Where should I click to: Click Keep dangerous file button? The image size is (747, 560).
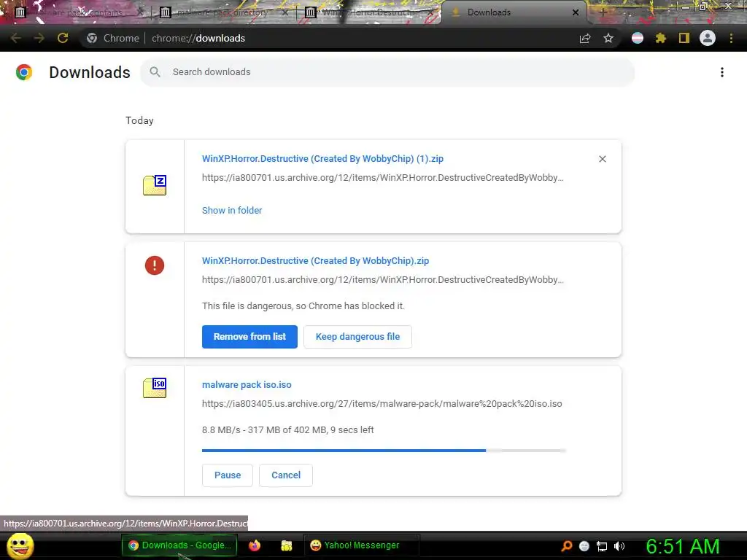(x=357, y=337)
